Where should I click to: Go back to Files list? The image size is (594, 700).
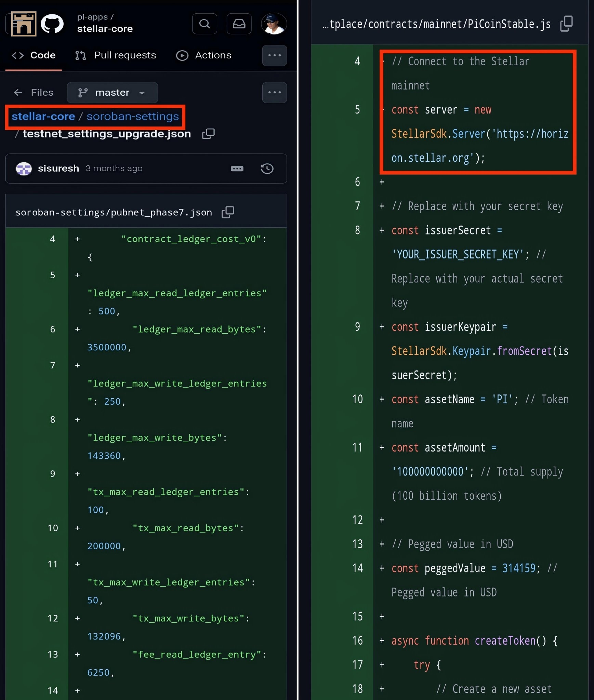pyautogui.click(x=34, y=92)
